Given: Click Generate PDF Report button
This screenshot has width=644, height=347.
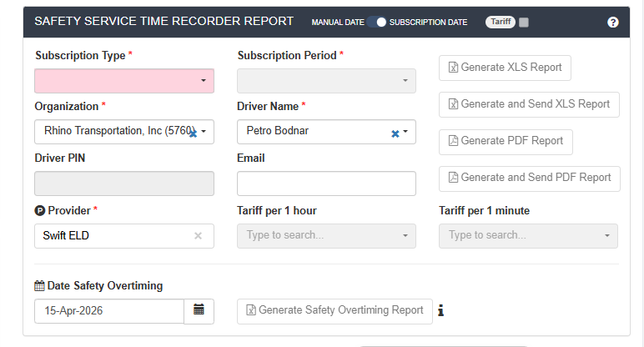Looking at the screenshot, I should [506, 141].
